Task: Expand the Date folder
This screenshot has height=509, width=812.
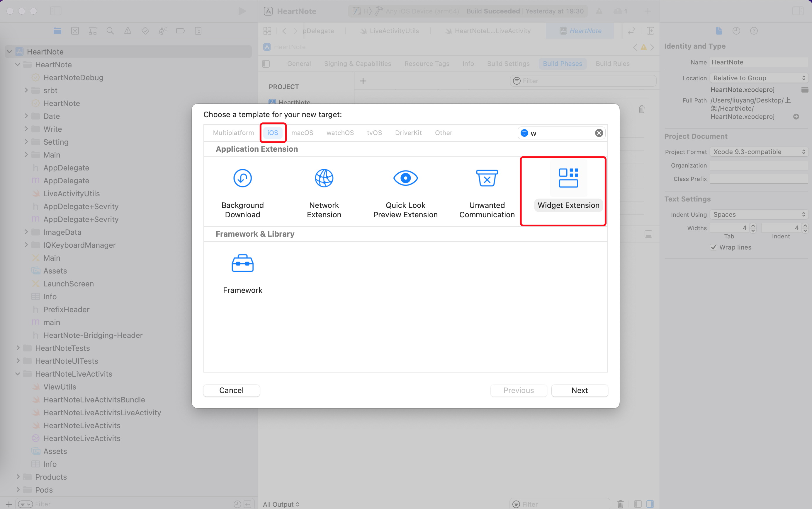Action: point(26,116)
